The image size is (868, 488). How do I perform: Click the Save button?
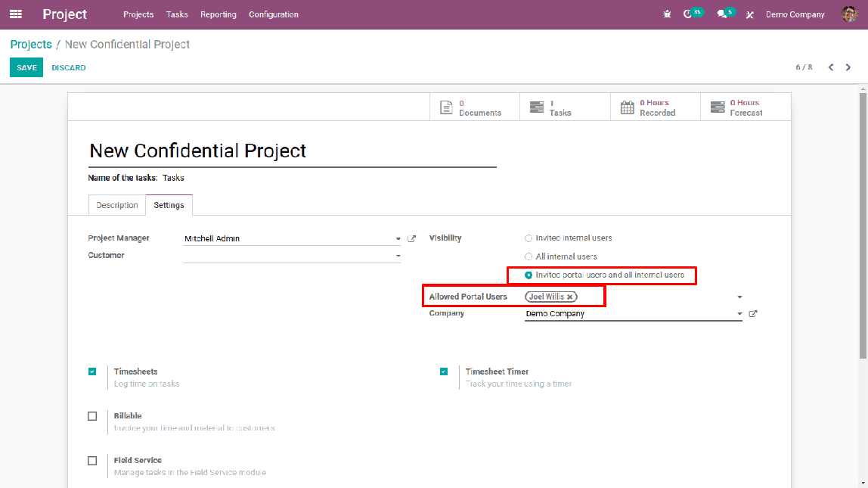coord(26,67)
